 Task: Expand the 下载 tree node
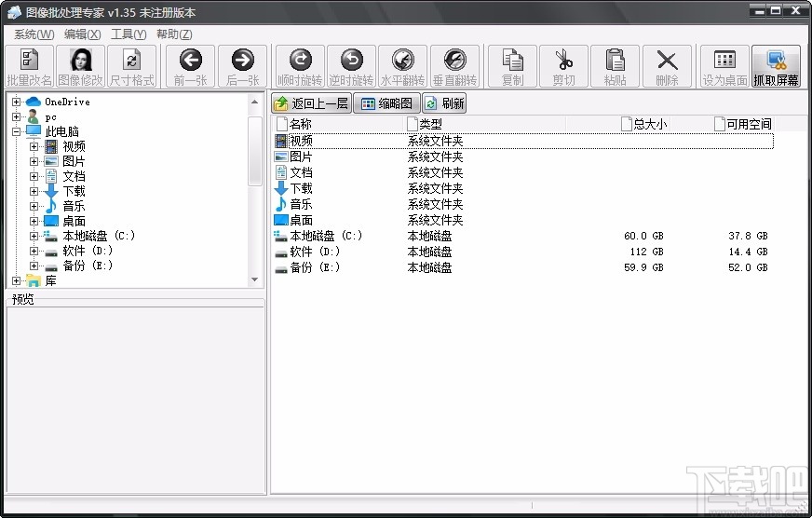[34, 192]
